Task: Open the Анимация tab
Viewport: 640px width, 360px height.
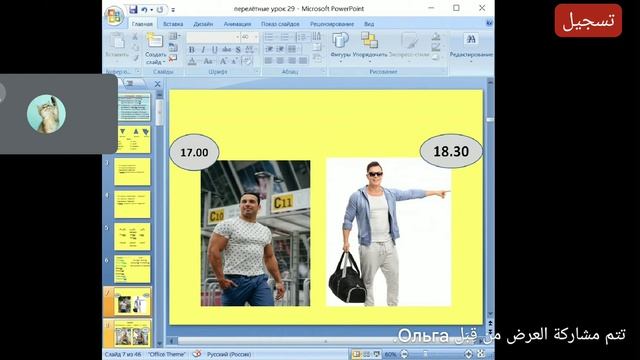Action: pyautogui.click(x=238, y=24)
